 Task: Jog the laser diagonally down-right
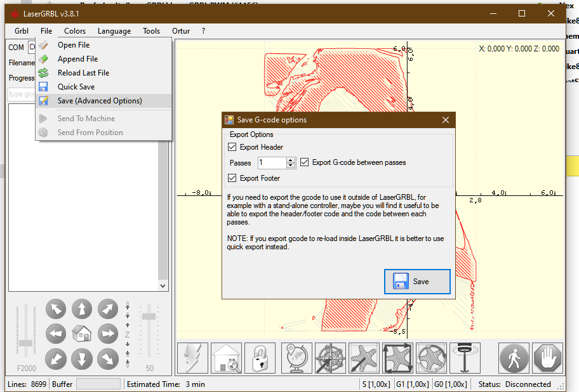108,359
